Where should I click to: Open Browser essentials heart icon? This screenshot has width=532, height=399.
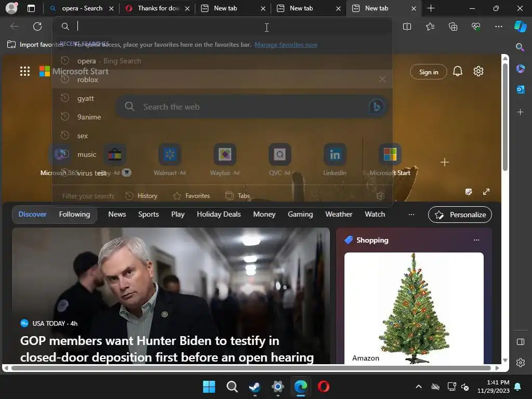(x=476, y=26)
